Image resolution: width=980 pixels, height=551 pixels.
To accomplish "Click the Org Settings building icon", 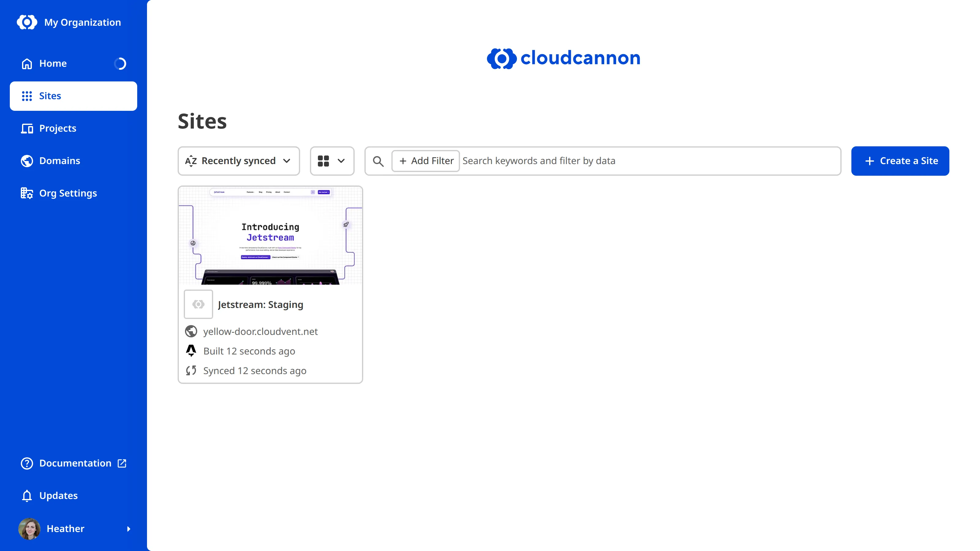I will (x=27, y=193).
